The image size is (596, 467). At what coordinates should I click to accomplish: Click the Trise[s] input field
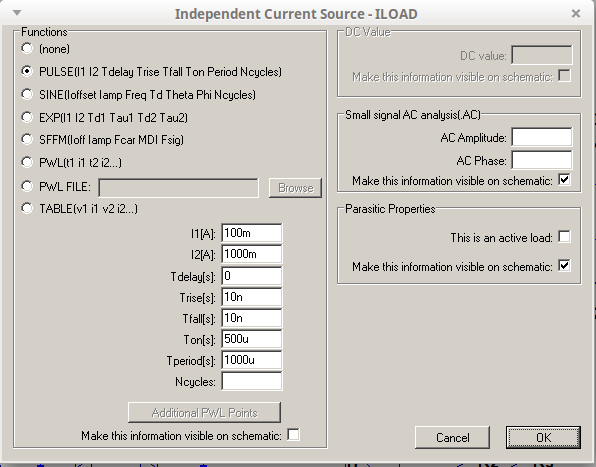252,297
